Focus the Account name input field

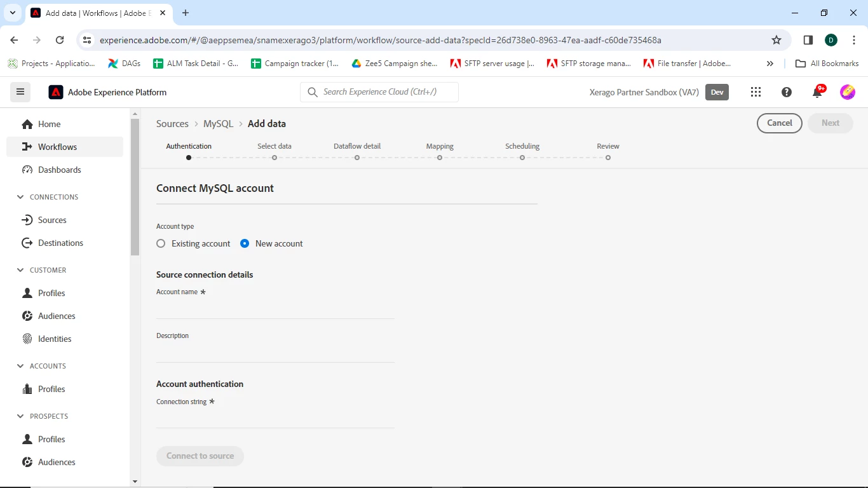(275, 309)
